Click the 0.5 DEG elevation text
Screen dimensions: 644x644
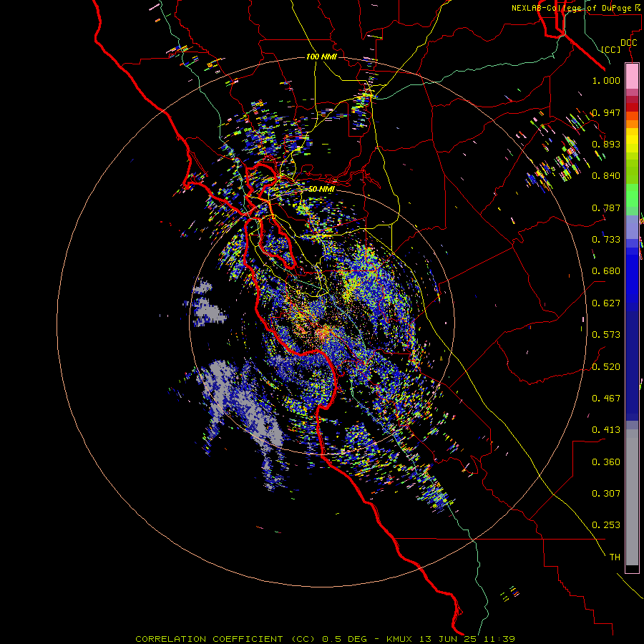[344, 639]
